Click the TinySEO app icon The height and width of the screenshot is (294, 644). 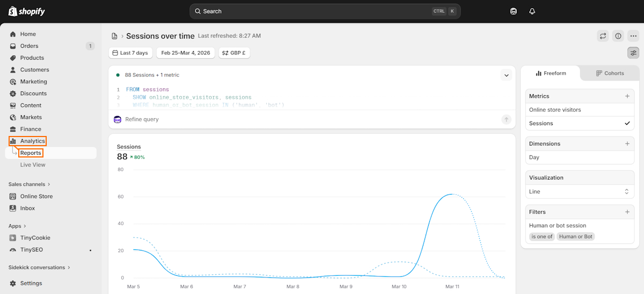tap(13, 249)
